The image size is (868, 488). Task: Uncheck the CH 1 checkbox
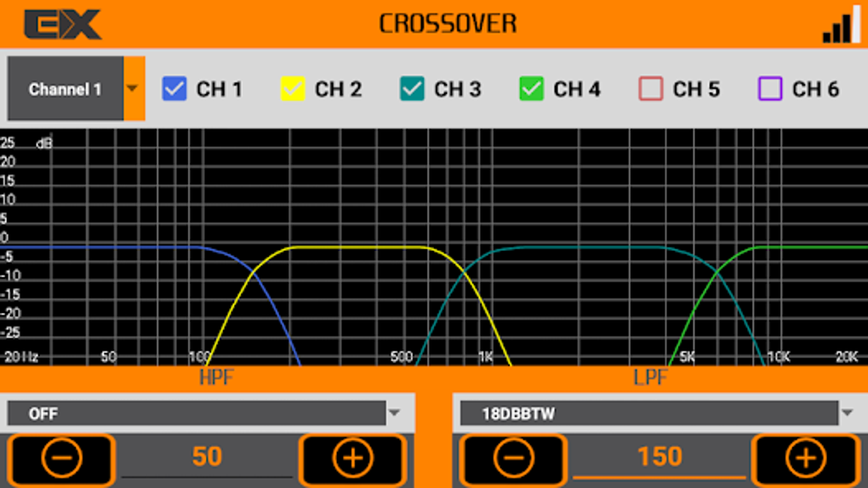[x=174, y=88]
